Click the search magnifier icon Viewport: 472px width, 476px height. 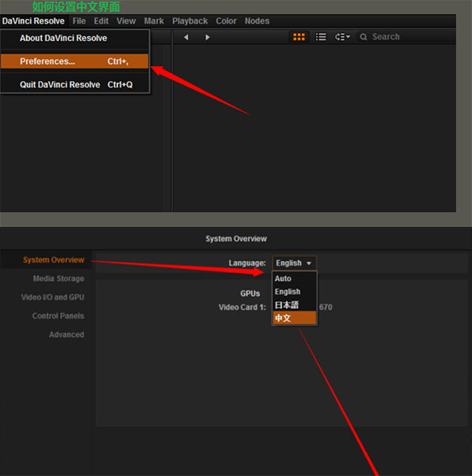pyautogui.click(x=364, y=37)
